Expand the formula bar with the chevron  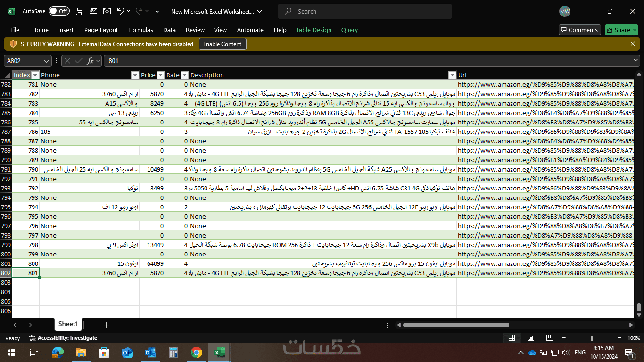coord(636,61)
